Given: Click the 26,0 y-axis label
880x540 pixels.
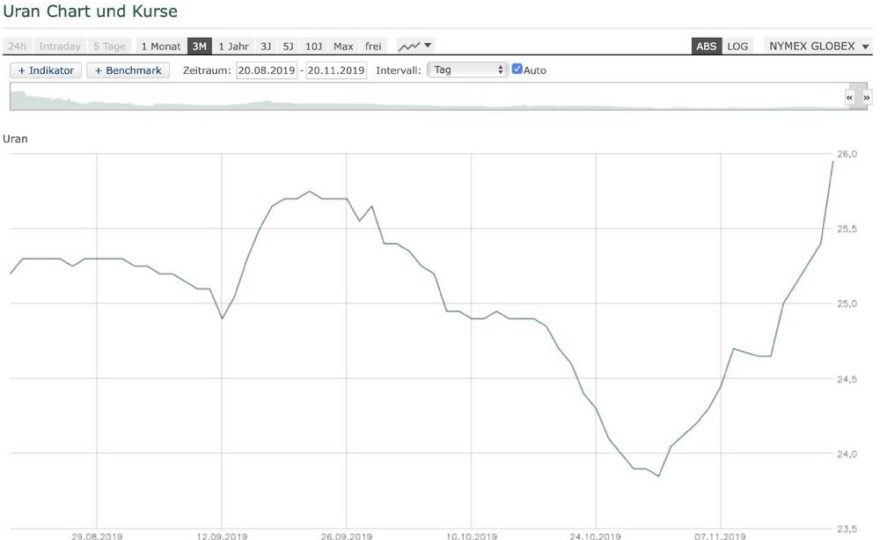Looking at the screenshot, I should pos(847,154).
